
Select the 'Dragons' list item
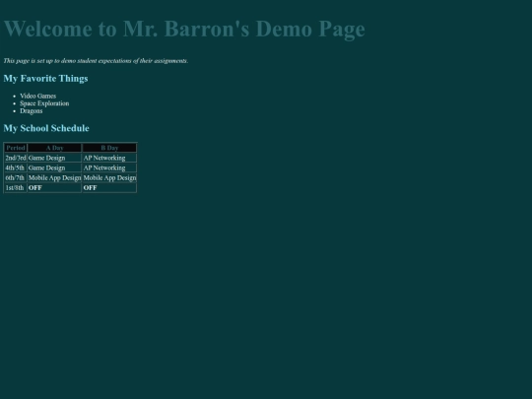coord(32,111)
